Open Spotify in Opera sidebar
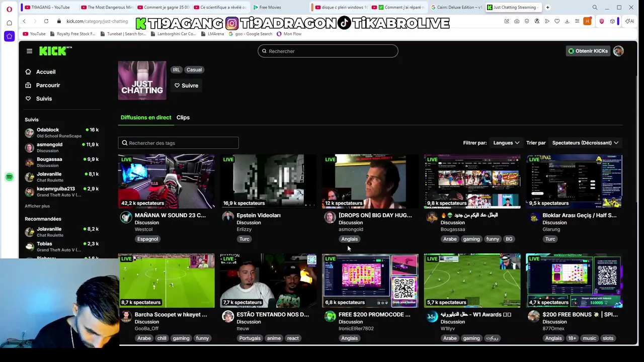 point(9,177)
